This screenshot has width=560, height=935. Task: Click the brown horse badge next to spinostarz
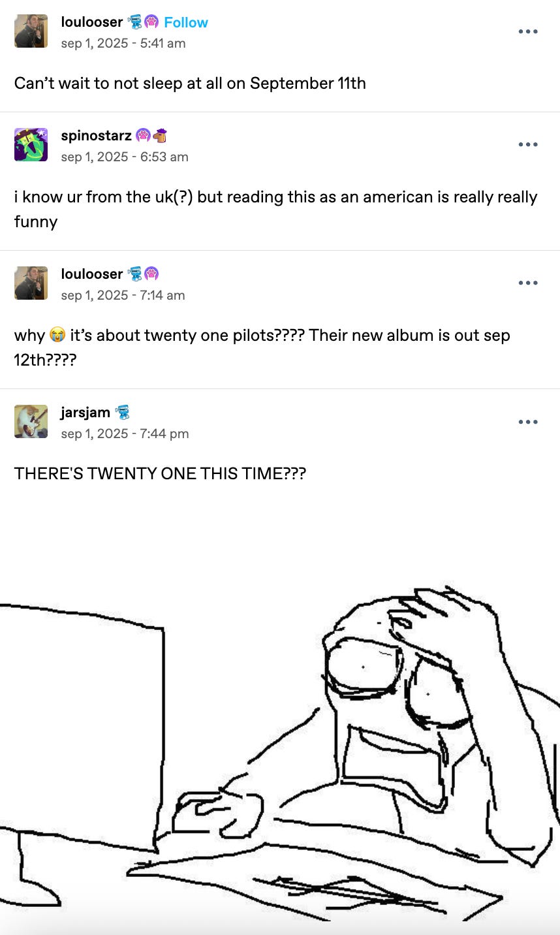(160, 136)
